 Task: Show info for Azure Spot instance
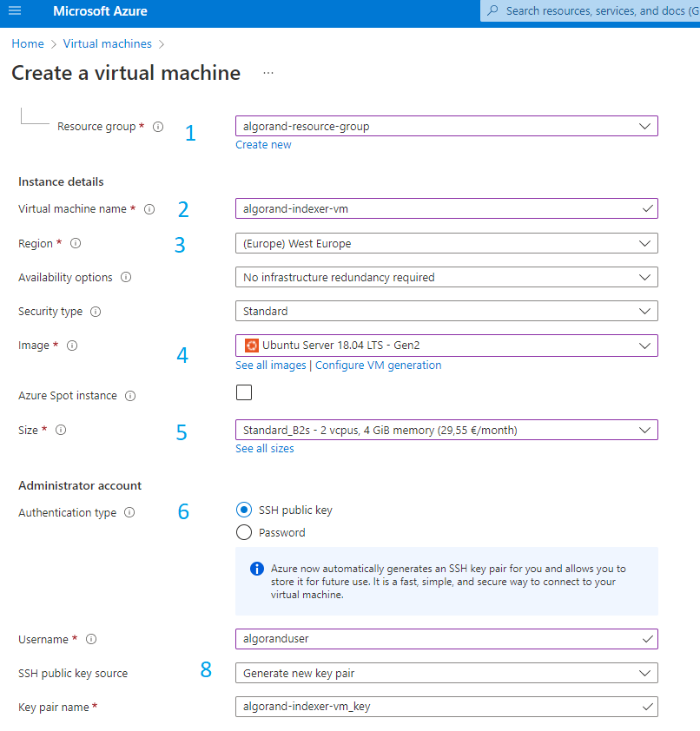[x=130, y=396]
